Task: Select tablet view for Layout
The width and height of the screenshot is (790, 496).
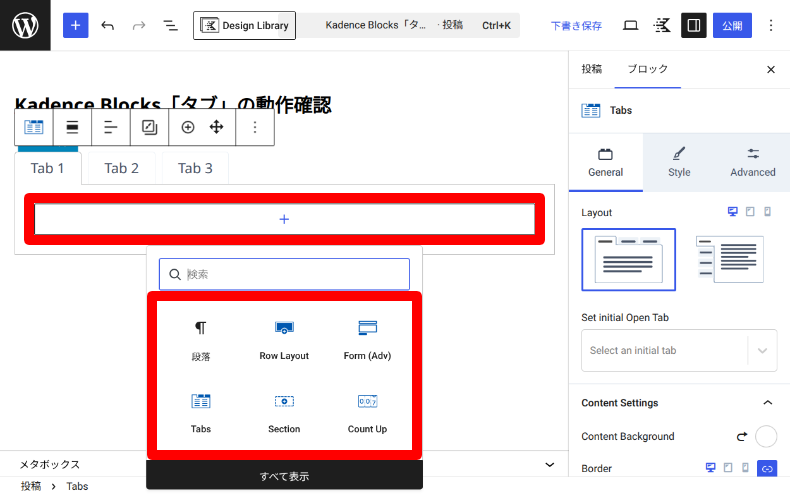Action: (x=750, y=212)
